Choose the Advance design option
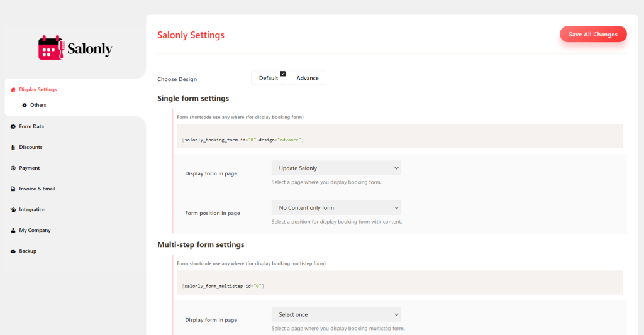 pos(308,78)
